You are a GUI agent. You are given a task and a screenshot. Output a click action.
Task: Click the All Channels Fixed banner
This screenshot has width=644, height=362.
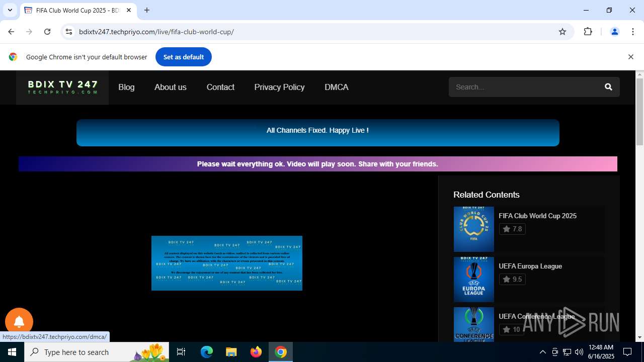point(318,133)
